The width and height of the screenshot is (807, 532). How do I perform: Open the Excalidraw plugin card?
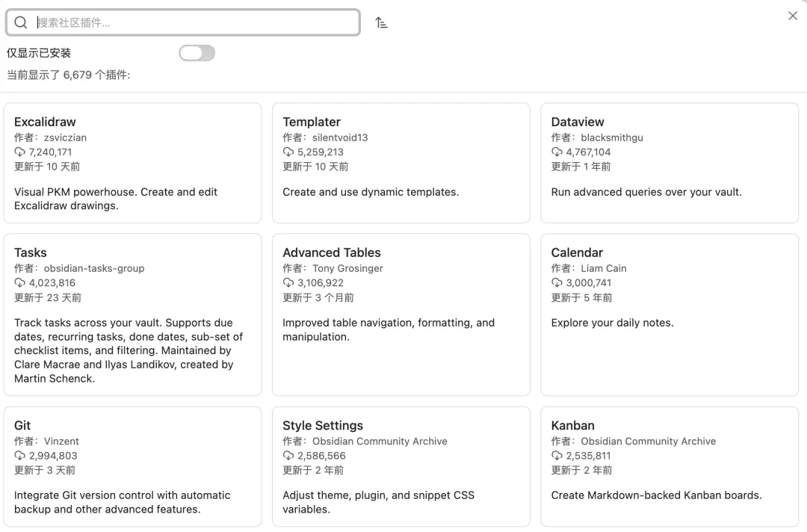coord(133,163)
